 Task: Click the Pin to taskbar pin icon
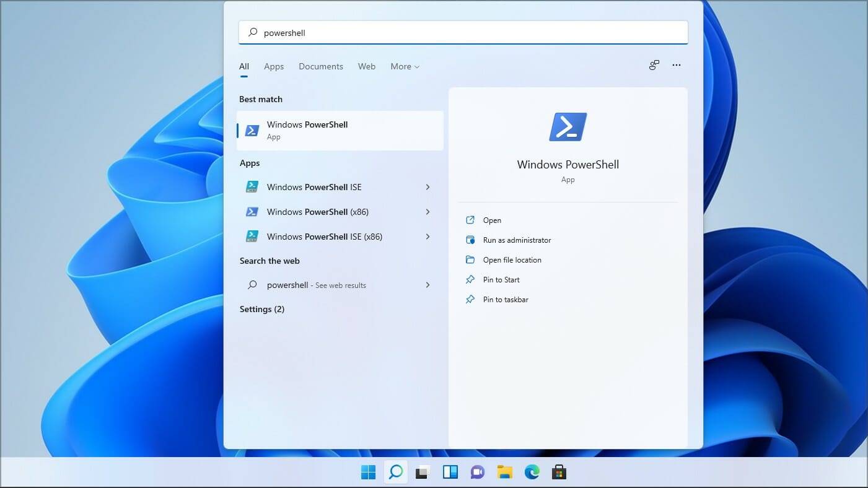point(470,299)
